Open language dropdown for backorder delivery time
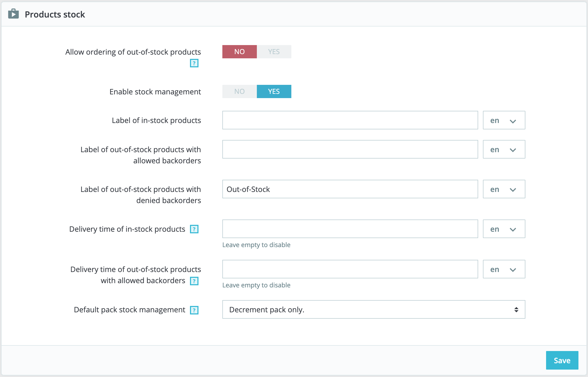588x377 pixels. [x=504, y=269]
